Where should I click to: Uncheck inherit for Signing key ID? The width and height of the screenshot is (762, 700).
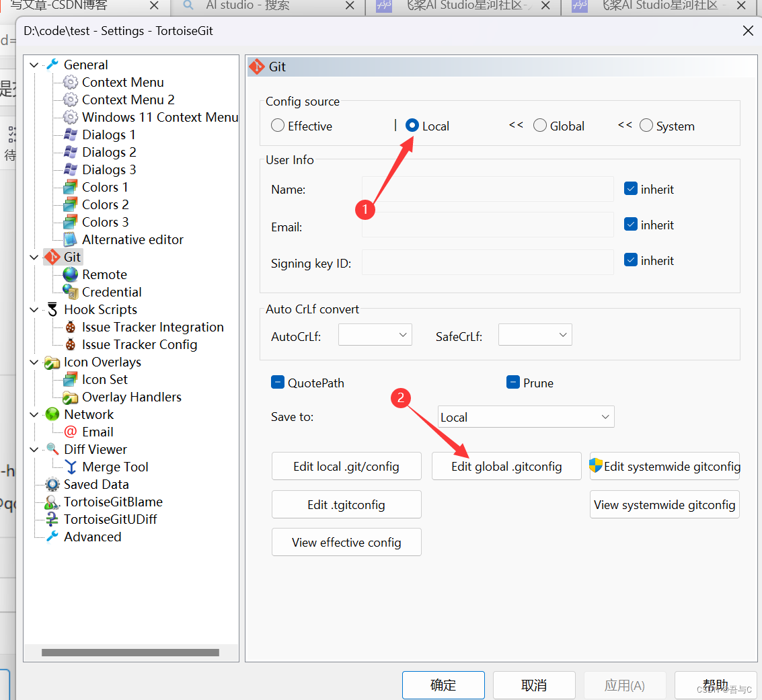(x=631, y=260)
